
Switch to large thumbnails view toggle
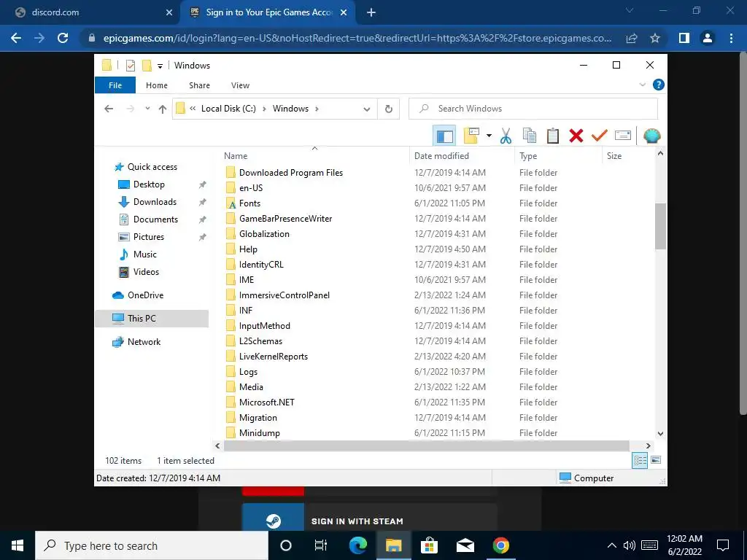coord(656,460)
